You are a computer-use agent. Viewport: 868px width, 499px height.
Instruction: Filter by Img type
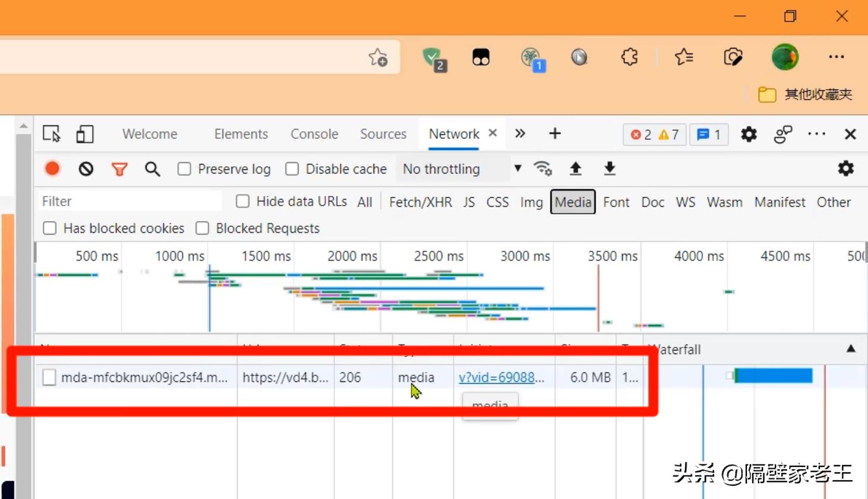(x=531, y=202)
